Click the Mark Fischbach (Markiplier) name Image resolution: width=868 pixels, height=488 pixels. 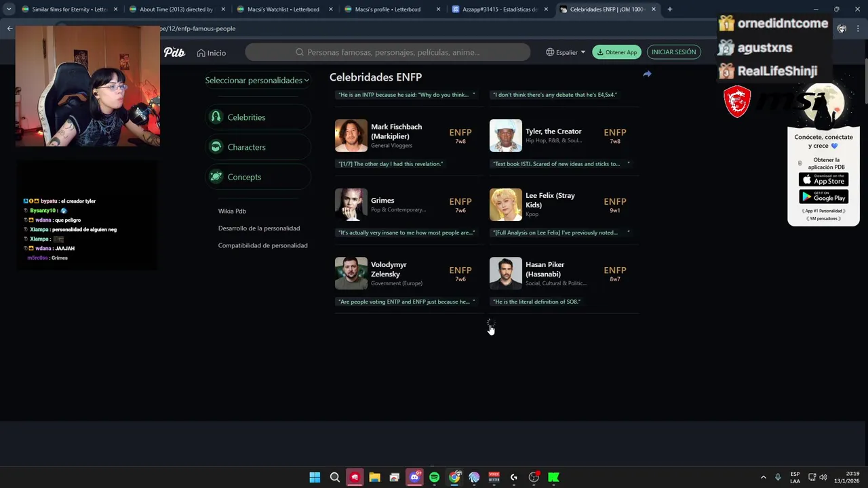click(396, 131)
